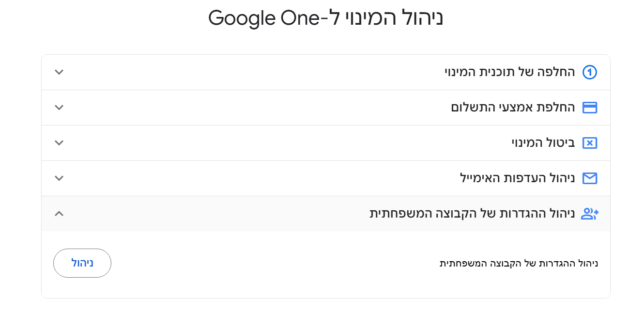Expand the ביטול המינוי section arrow

[x=59, y=143]
